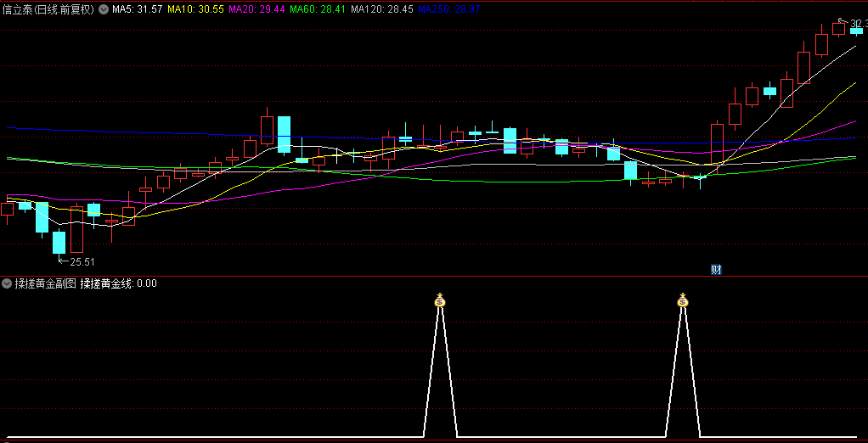Image resolution: width=868 pixels, height=443 pixels.
Task: Expand the main chart indicator dropdown arrow
Action: coord(103,8)
